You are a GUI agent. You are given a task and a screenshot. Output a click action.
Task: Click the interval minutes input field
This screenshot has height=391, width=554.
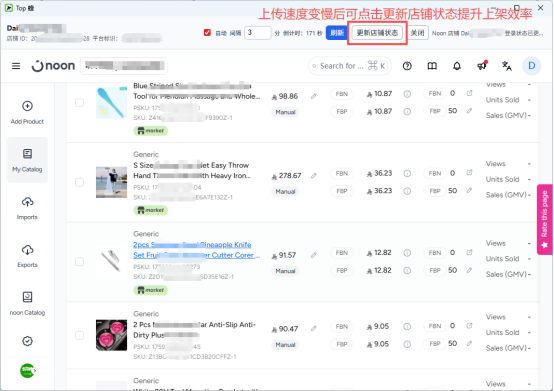(x=258, y=33)
